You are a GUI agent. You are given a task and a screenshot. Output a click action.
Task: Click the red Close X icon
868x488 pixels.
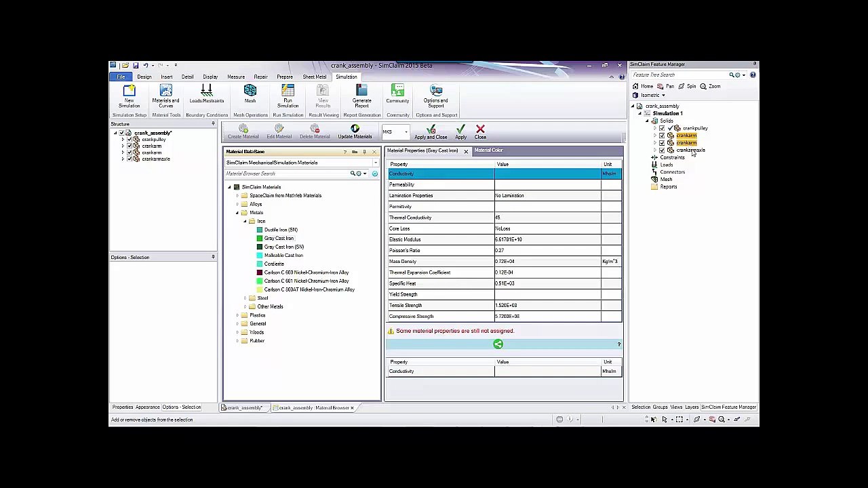(x=480, y=128)
